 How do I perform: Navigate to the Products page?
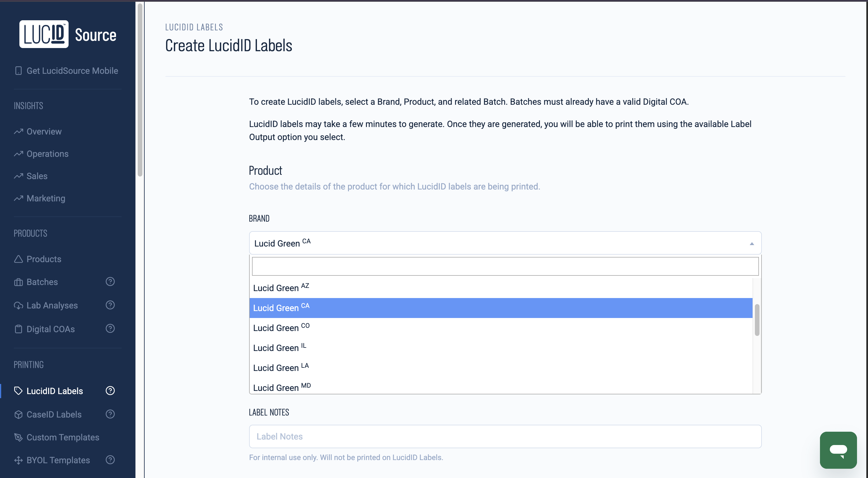[44, 259]
